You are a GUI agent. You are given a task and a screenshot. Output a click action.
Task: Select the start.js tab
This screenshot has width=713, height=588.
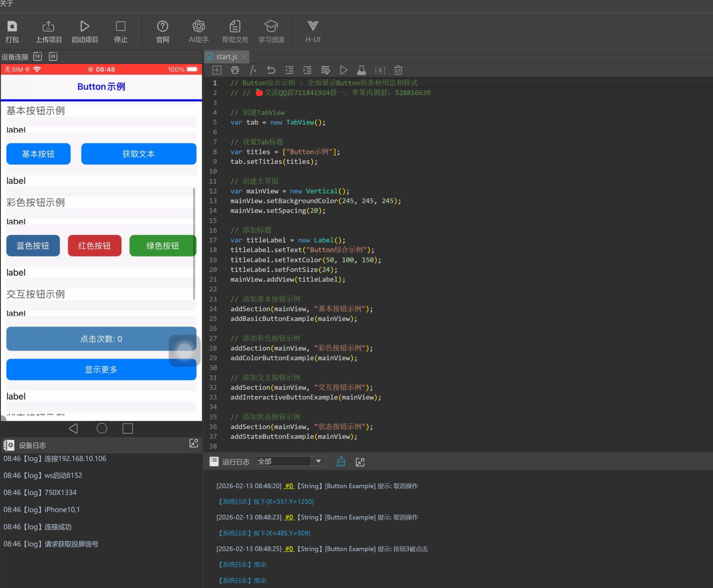(226, 57)
